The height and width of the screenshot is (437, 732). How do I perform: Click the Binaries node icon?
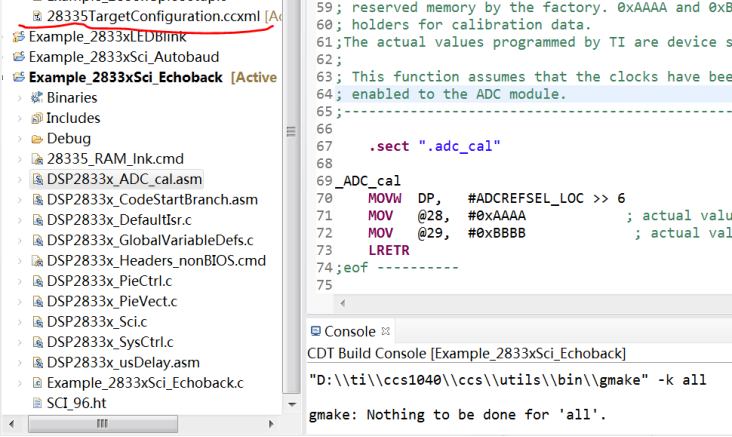click(x=37, y=98)
